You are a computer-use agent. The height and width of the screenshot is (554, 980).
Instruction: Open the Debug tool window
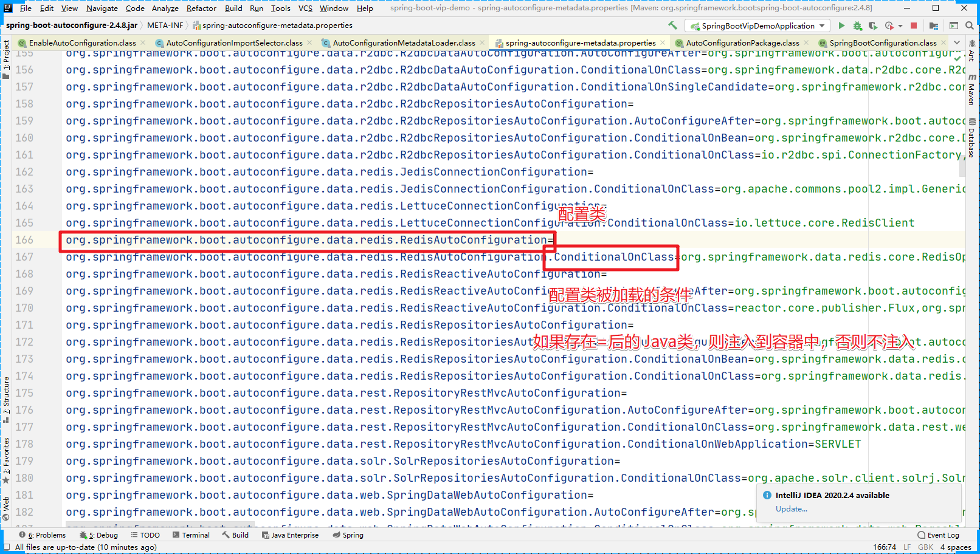[98, 535]
